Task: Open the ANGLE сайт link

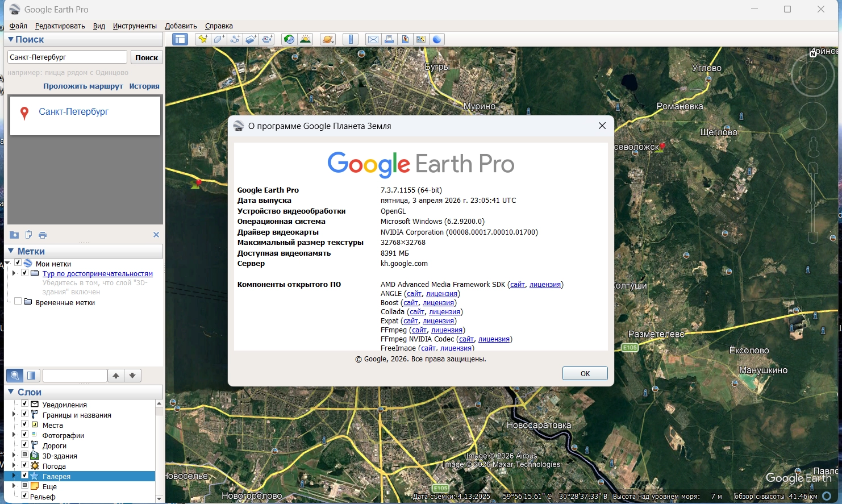Action: point(414,294)
